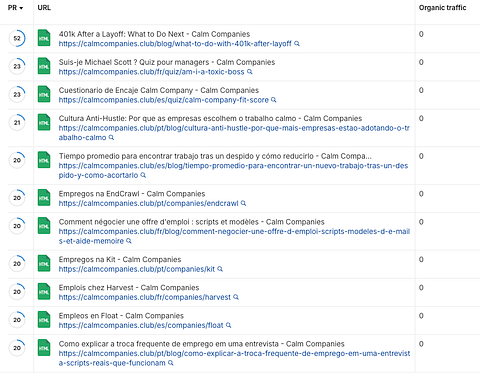The image size is (480, 390).
Task: Click the PR score 52 circular gauge
Action: coord(17,38)
